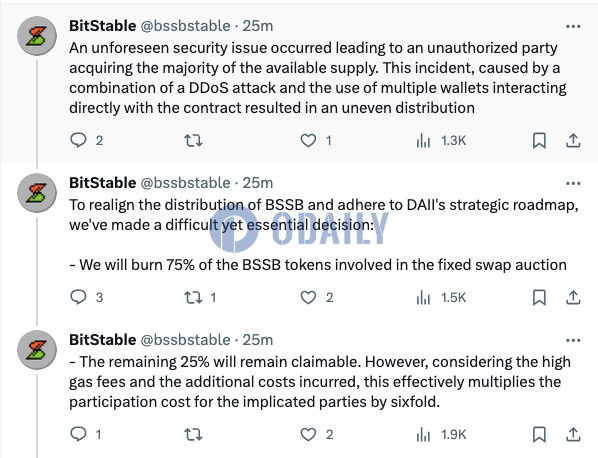The height and width of the screenshot is (458, 598).
Task: View analytics showing 1.5K views
Action: [442, 297]
